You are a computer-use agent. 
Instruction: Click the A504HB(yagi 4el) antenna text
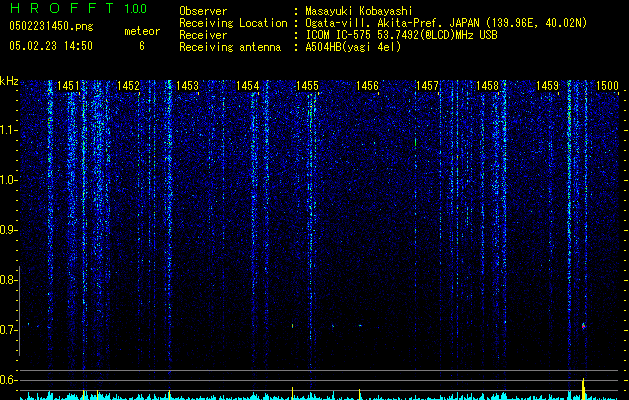353,47
